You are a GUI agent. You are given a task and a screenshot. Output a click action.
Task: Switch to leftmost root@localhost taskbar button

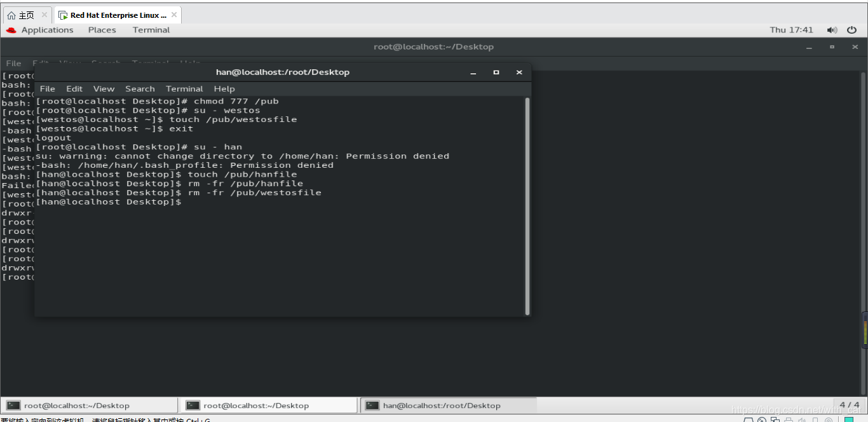tap(90, 405)
